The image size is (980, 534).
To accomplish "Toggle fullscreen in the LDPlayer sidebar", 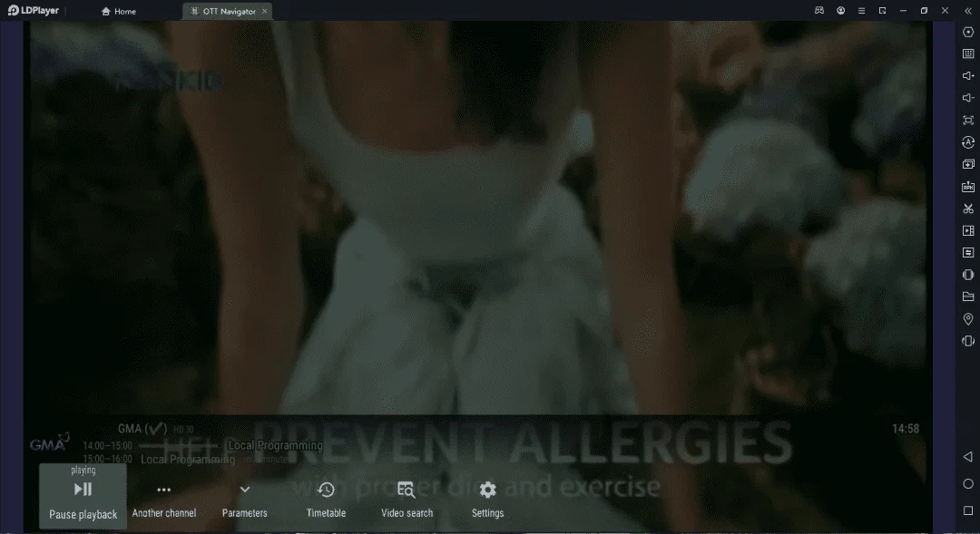I will (968, 120).
